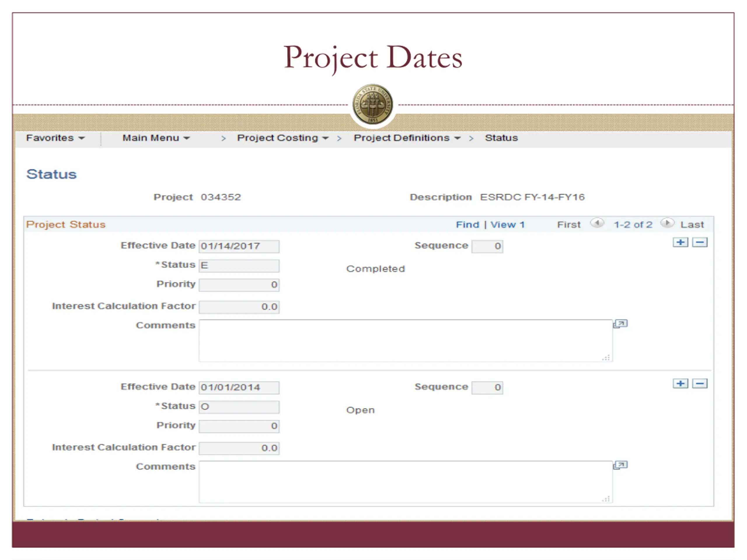747x560 pixels.
Task: Click the Project Status section header
Action: 66,225
